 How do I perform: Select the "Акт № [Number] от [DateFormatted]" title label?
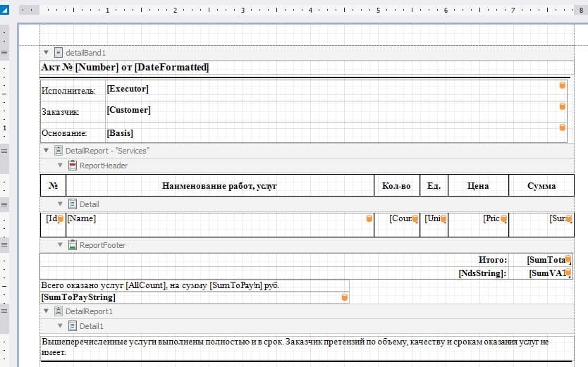(125, 68)
